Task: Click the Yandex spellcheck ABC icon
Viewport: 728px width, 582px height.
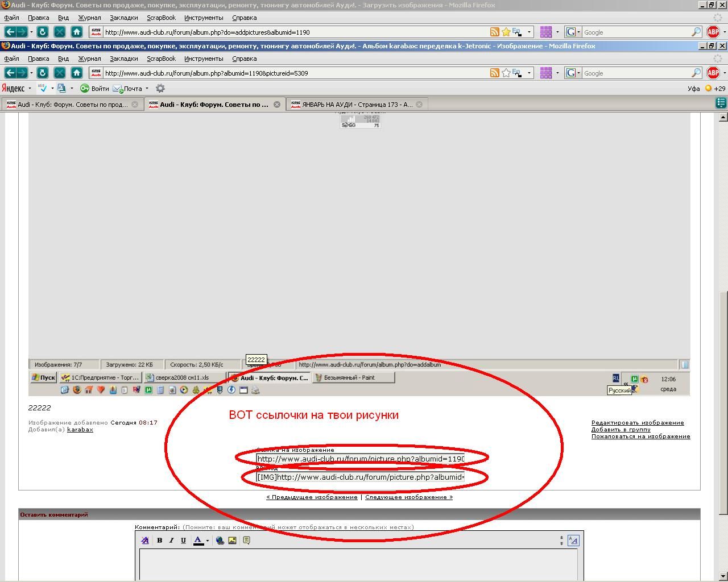Action: [x=42, y=88]
